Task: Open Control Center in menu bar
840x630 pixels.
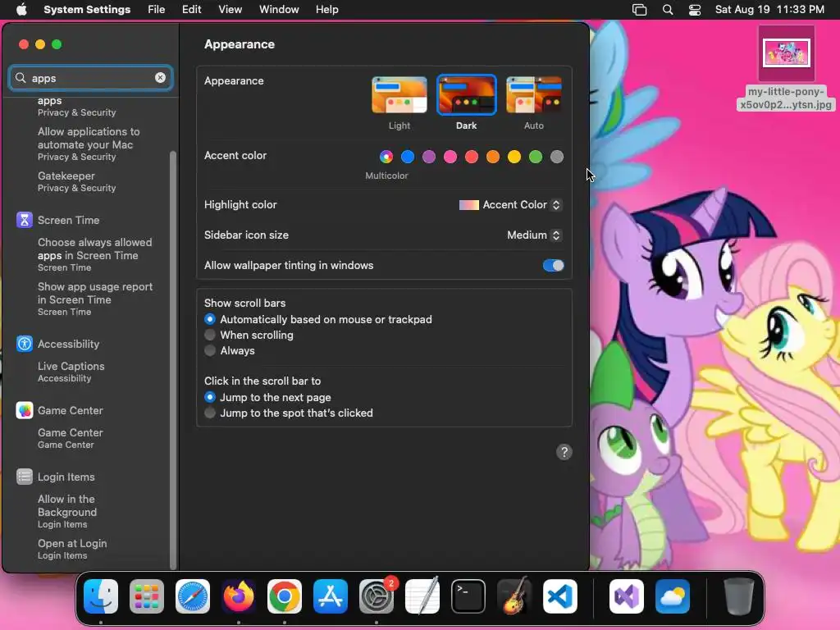Action: 695,10
